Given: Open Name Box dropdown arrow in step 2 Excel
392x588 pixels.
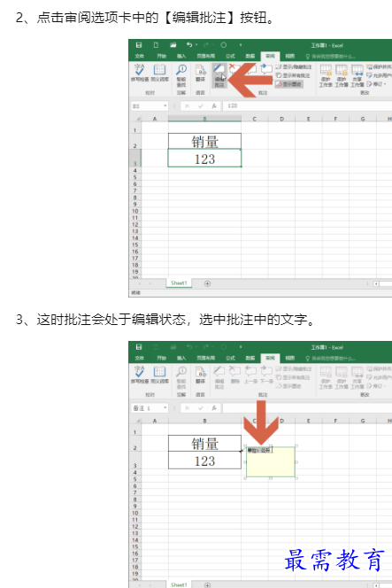Looking at the screenshot, I should [165, 106].
